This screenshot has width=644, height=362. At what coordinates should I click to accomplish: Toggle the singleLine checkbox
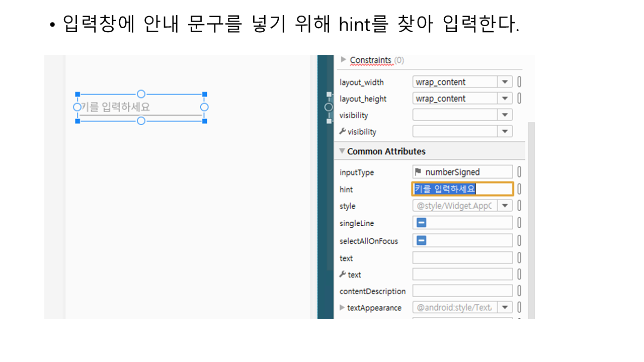(x=421, y=223)
